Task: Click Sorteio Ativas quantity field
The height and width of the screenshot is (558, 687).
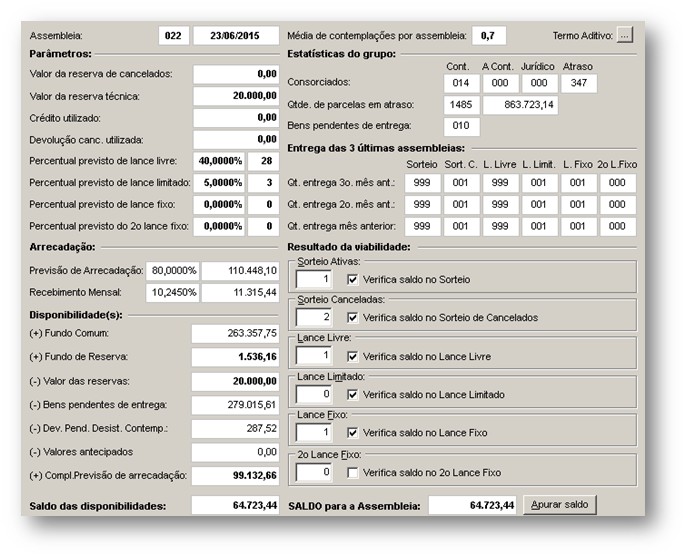Action: click(314, 279)
